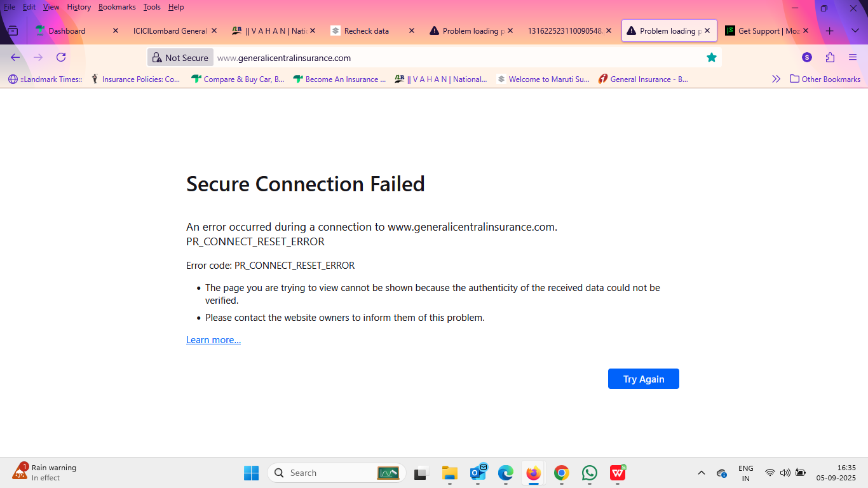Follow the Learn more link
Viewport: 868px width, 488px height.
(213, 340)
